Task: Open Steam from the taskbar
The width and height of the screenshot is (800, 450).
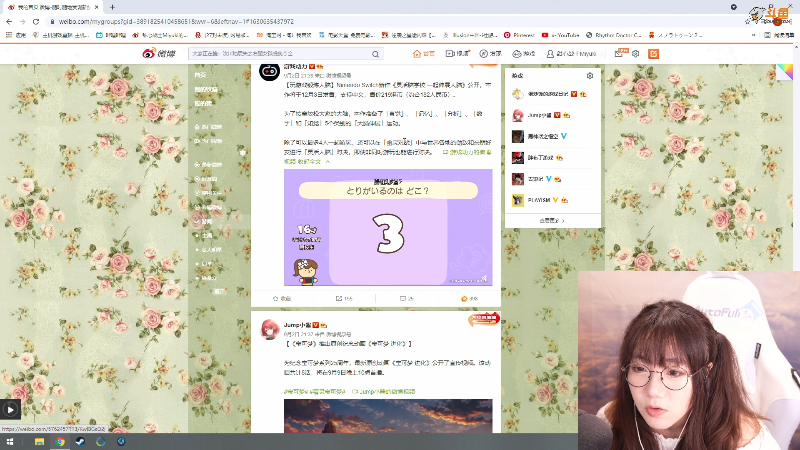Action: tap(81, 442)
